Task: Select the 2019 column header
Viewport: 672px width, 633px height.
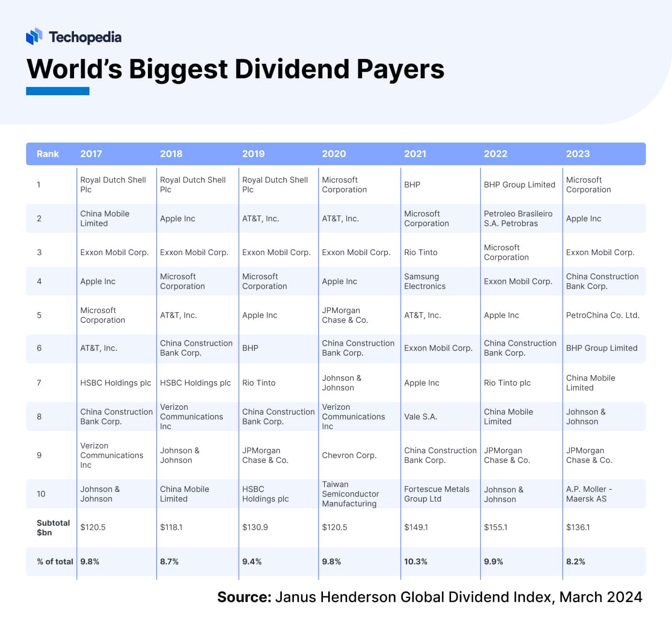Action: tap(253, 154)
